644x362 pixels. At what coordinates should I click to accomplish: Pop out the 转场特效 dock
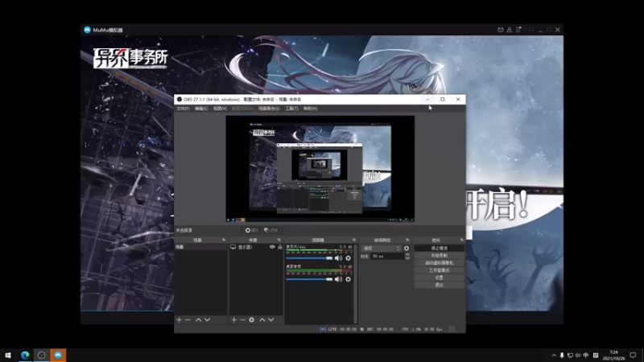point(407,240)
